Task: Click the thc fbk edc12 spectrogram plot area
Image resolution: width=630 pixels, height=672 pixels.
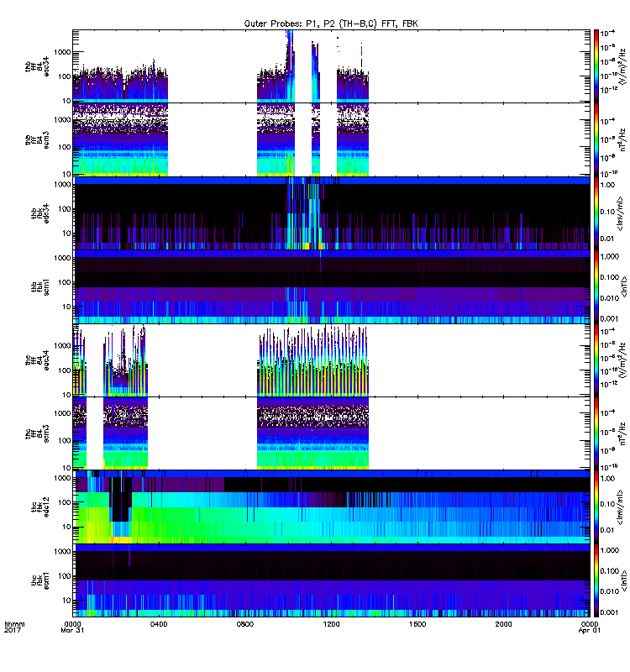Action: click(331, 507)
